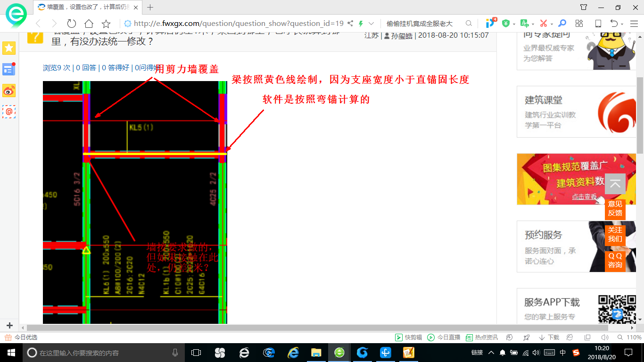The width and height of the screenshot is (644, 362).
Task: Open 今日直播 in the status bar
Action: 444,337
